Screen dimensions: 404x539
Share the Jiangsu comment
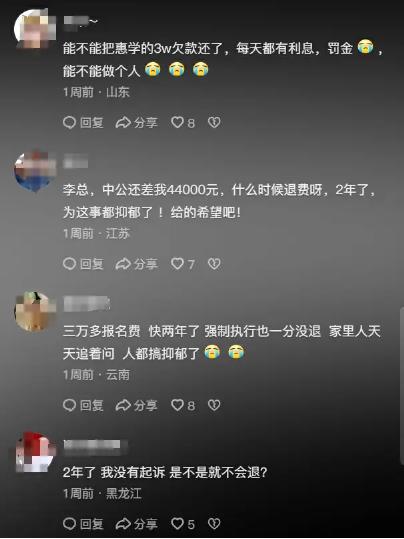(137, 264)
